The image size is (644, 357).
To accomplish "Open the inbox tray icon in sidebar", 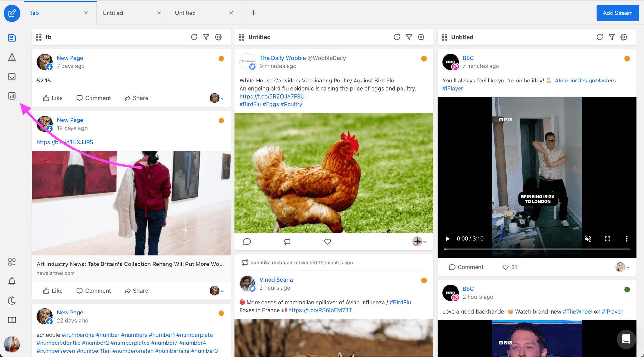I will (x=12, y=77).
